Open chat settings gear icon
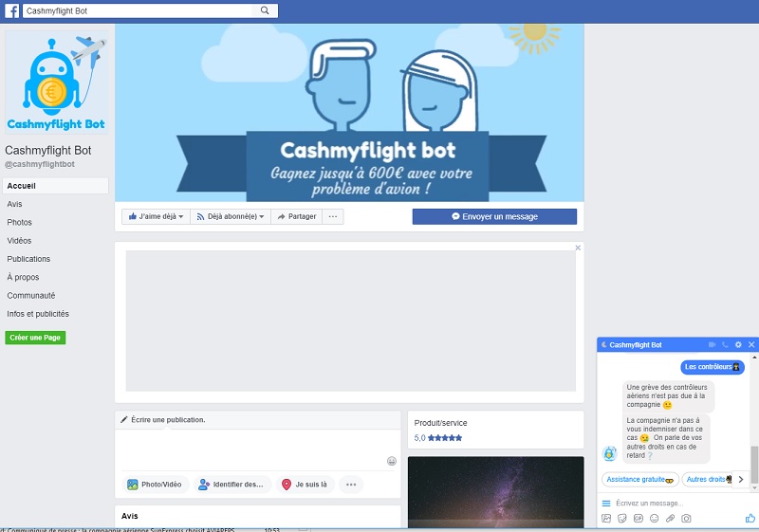Viewport: 759px width, 532px height. click(x=738, y=344)
